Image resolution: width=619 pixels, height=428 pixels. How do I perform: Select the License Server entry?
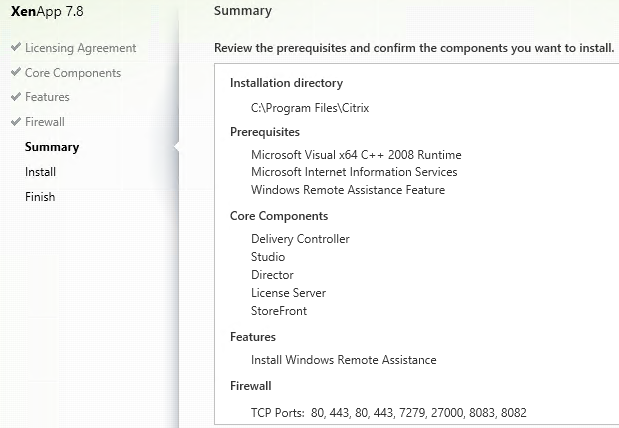click(x=289, y=293)
